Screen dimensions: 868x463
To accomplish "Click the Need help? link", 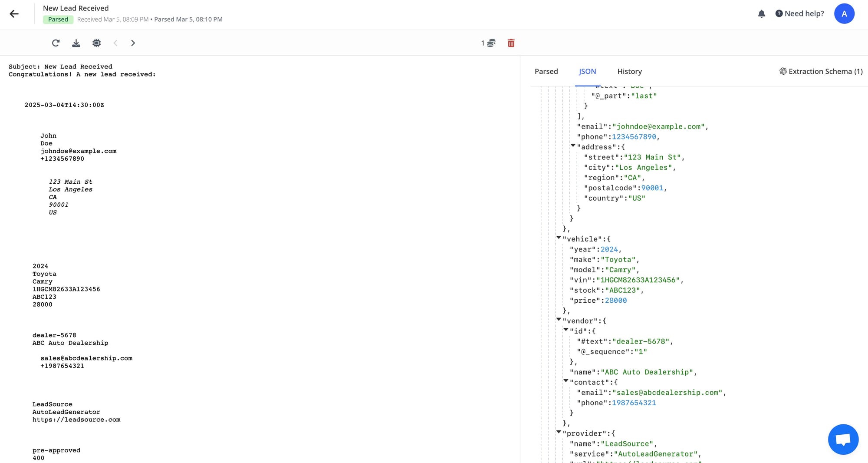I will click(799, 14).
